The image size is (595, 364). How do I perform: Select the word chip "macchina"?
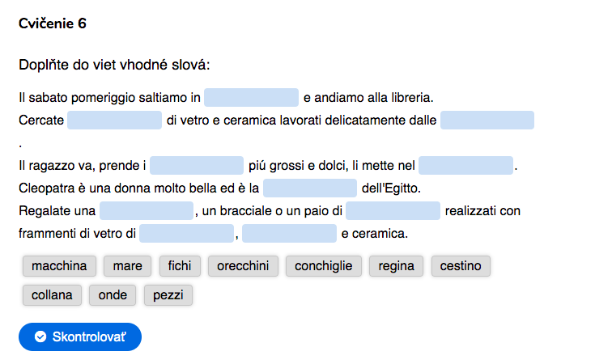tap(59, 266)
